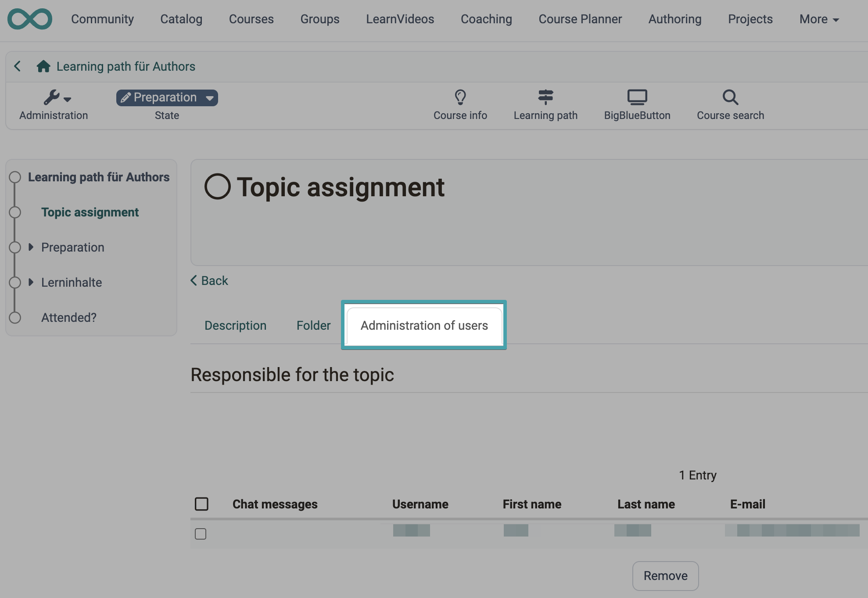Select the Administration of users tab
Screen dimensions: 868x598
coord(424,325)
